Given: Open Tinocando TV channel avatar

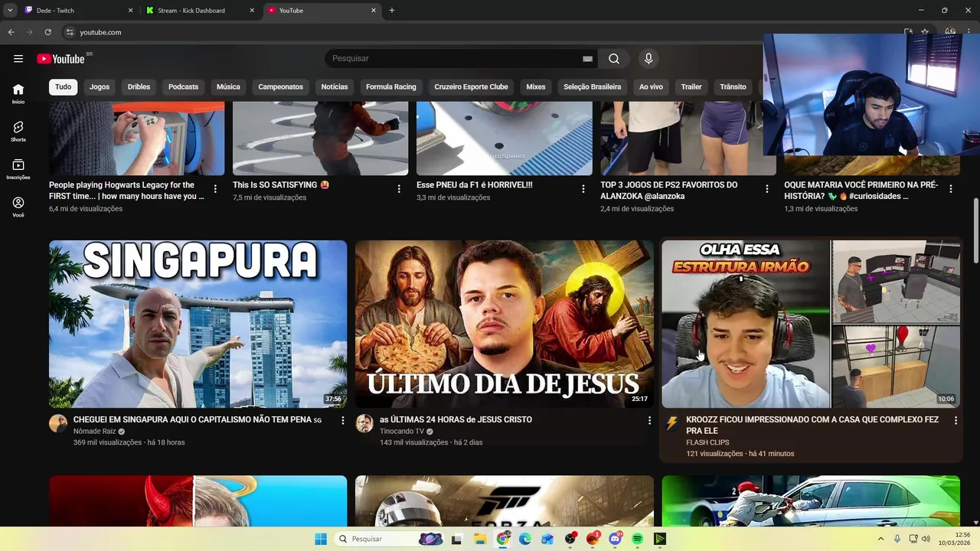Looking at the screenshot, I should (x=364, y=424).
